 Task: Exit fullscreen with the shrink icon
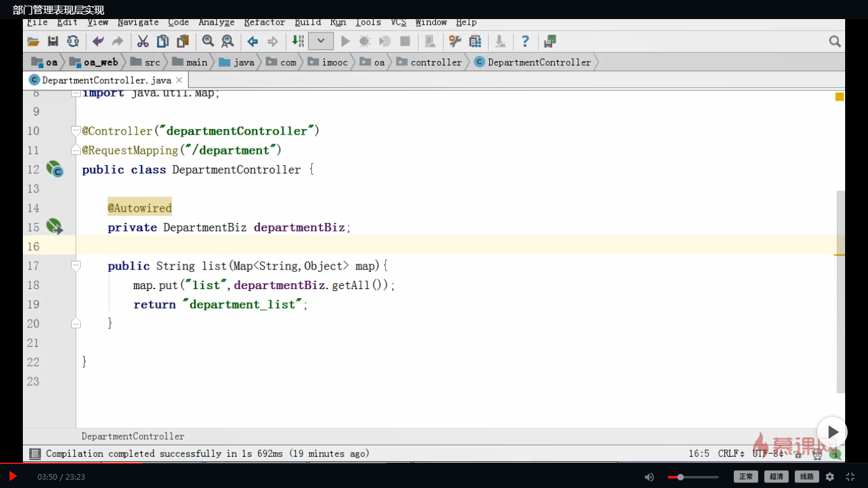tap(850, 477)
